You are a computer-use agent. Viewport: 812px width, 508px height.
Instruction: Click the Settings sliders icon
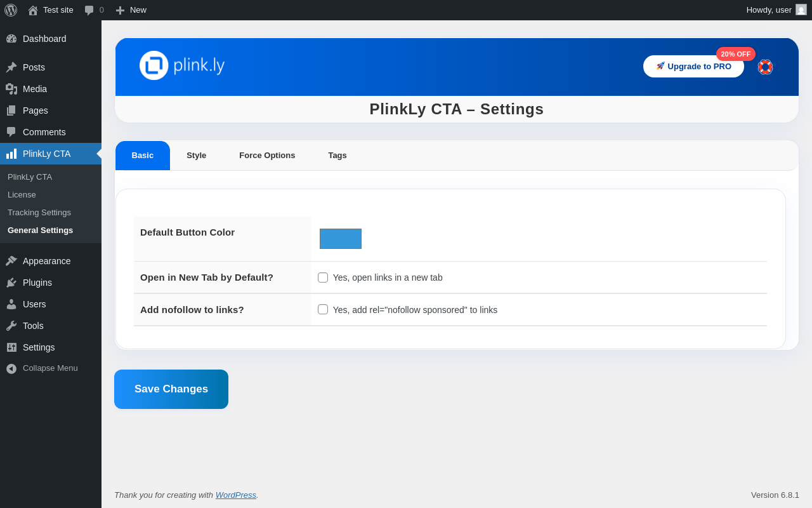coord(11,347)
